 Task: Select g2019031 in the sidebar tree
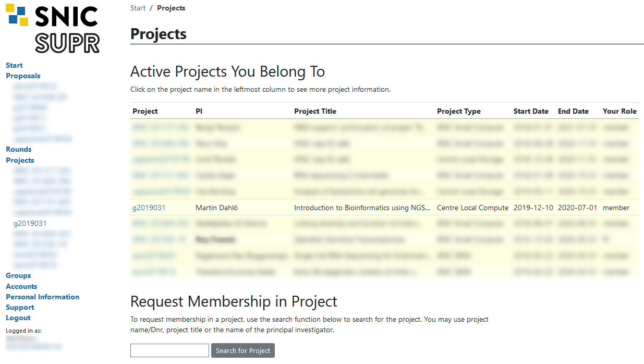click(30, 223)
